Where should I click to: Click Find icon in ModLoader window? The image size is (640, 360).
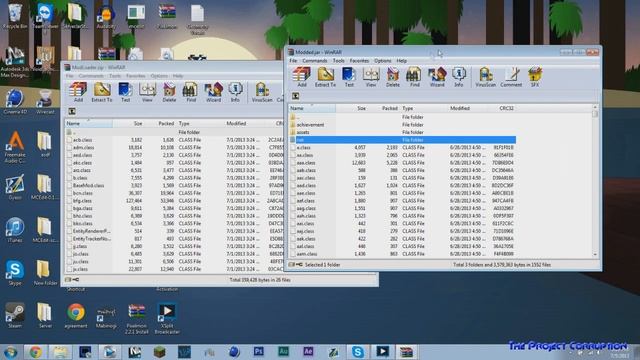(x=191, y=92)
